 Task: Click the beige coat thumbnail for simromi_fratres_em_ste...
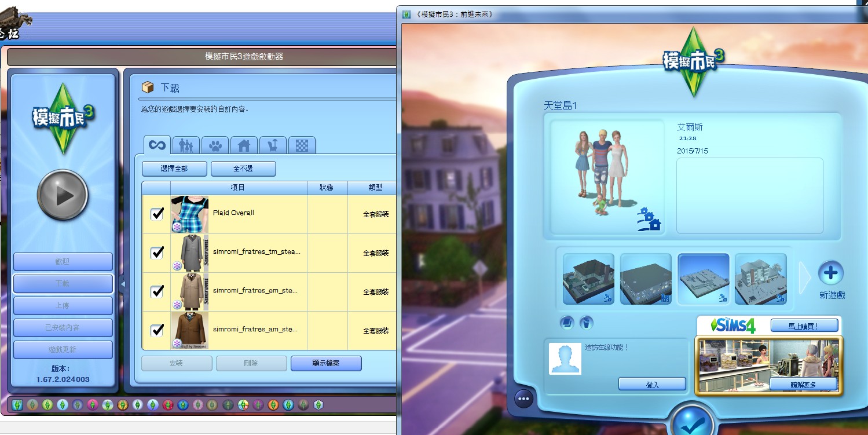pos(189,292)
